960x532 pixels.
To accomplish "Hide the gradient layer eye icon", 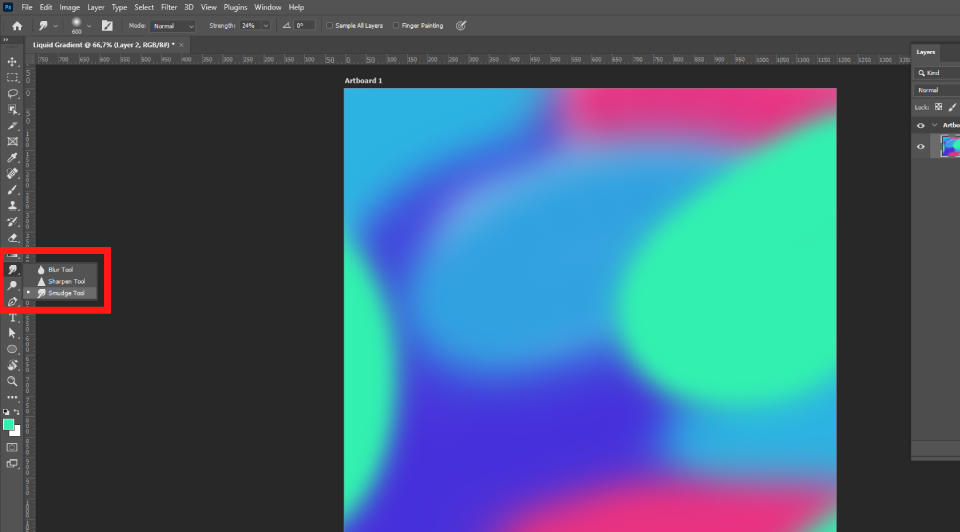I will tap(921, 147).
